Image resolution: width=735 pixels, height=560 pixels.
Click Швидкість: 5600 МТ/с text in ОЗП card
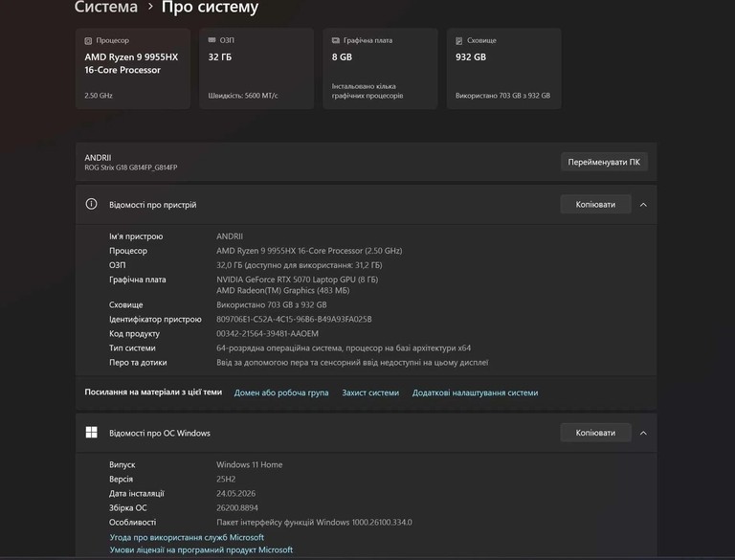click(x=243, y=96)
